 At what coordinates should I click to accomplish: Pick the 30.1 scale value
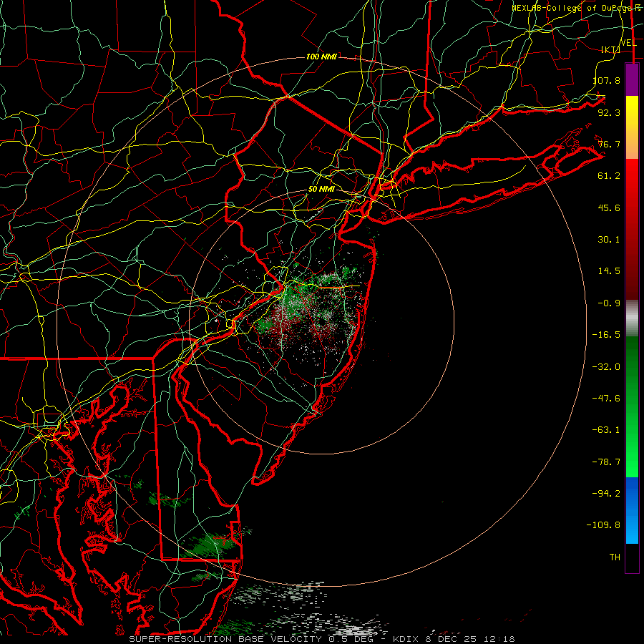pyautogui.click(x=609, y=240)
